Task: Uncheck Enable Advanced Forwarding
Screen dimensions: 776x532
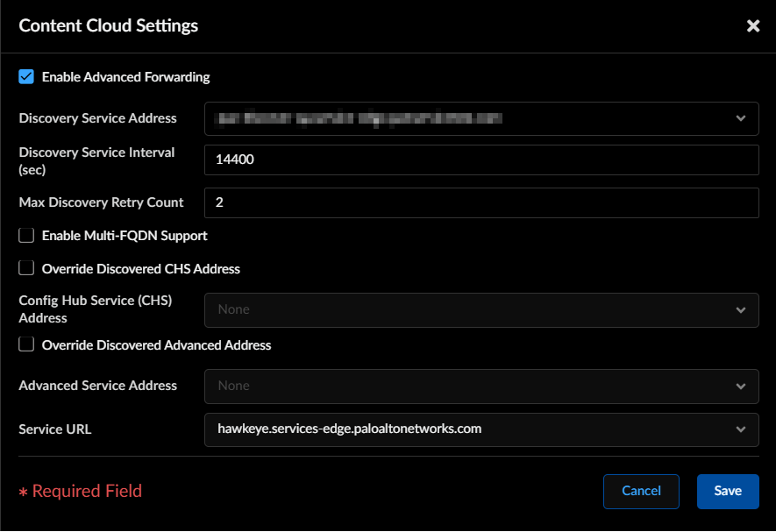Action: (26, 77)
